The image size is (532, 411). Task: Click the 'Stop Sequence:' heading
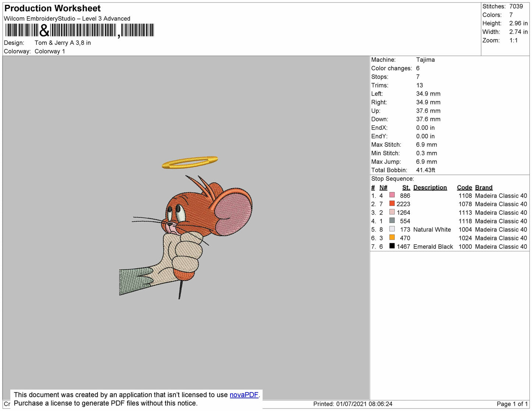(392, 179)
